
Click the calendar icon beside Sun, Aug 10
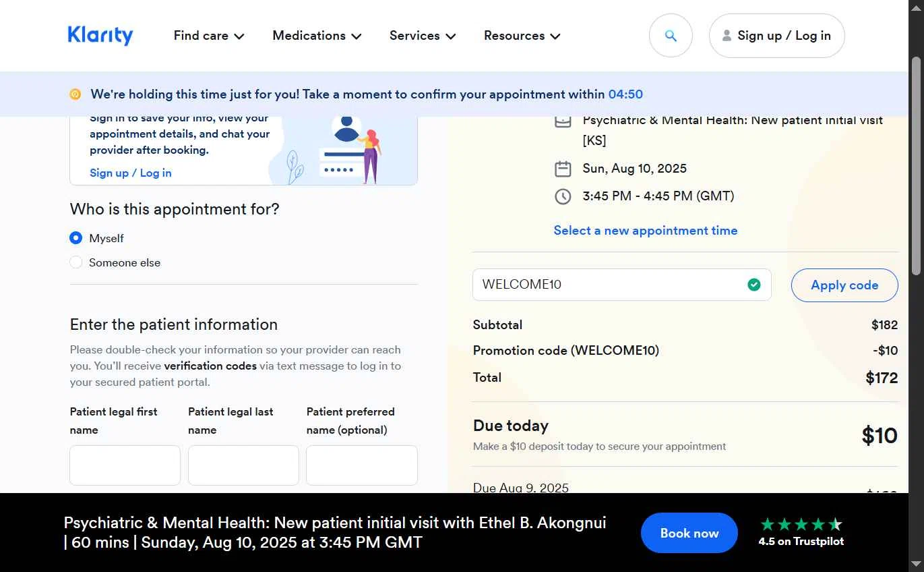(x=563, y=169)
